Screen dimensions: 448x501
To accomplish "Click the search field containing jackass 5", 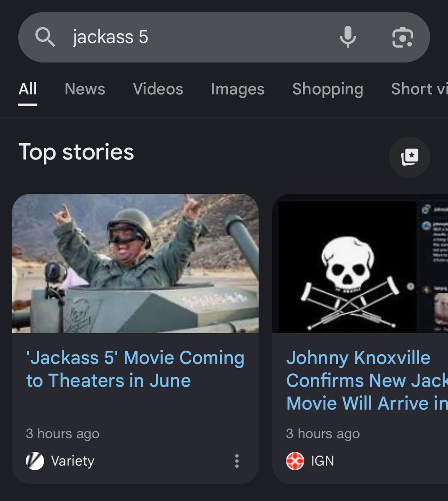I will pos(224,37).
